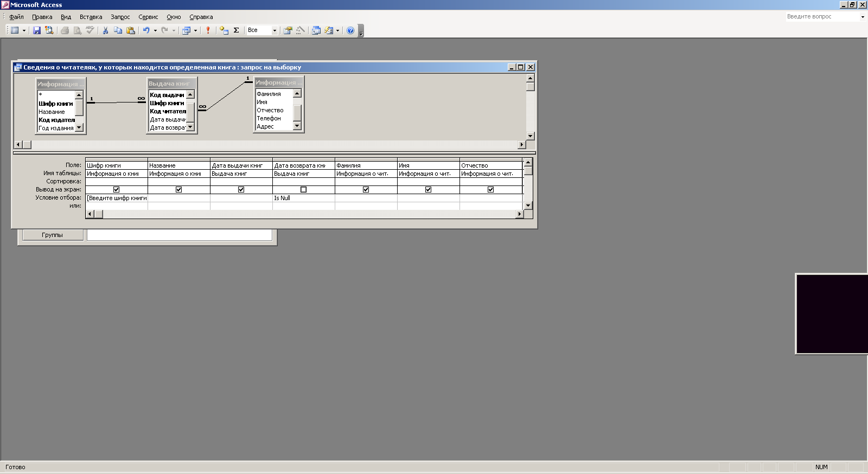Image resolution: width=868 pixels, height=474 pixels.
Task: Click the Show Table icon
Action: pyautogui.click(x=224, y=30)
